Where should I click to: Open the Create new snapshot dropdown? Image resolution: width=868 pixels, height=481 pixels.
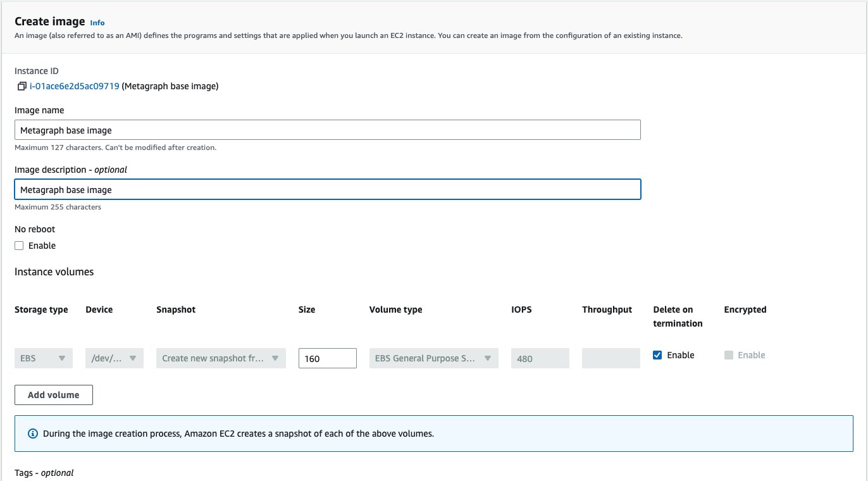click(221, 358)
